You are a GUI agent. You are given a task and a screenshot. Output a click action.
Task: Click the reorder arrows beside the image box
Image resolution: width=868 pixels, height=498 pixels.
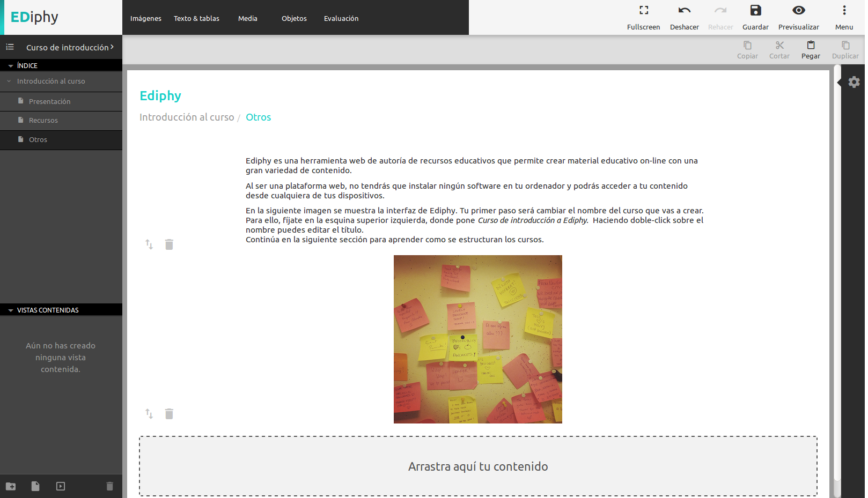(149, 414)
